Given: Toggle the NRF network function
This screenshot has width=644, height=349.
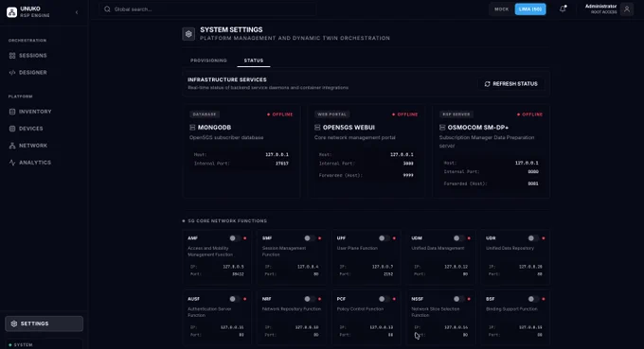Looking at the screenshot, I should (310, 299).
